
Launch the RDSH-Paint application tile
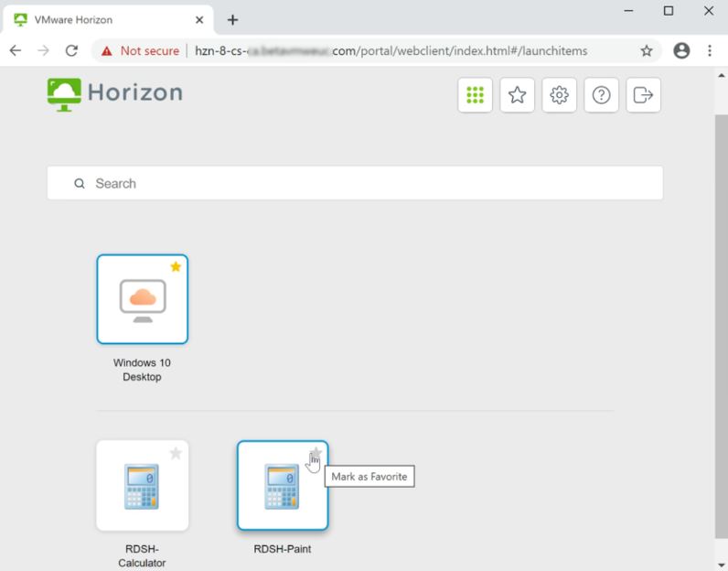283,486
